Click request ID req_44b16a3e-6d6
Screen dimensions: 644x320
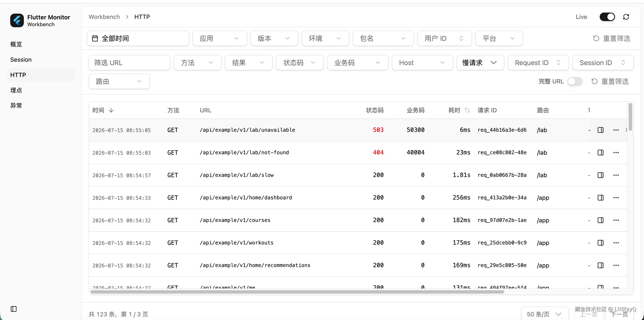[x=502, y=130]
